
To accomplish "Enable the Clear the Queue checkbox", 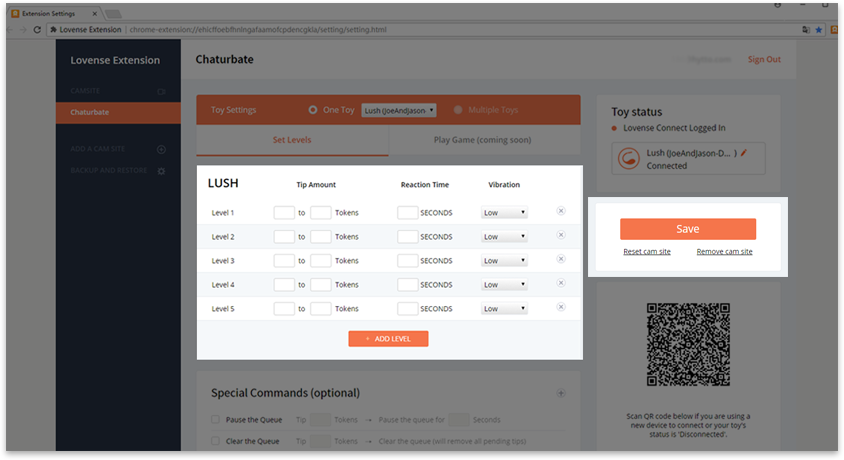I will (215, 441).
